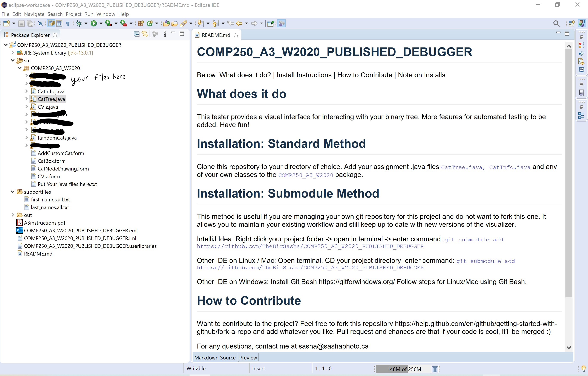Click README editor scroll down arrow
The width and height of the screenshot is (588, 376).
pyautogui.click(x=569, y=347)
